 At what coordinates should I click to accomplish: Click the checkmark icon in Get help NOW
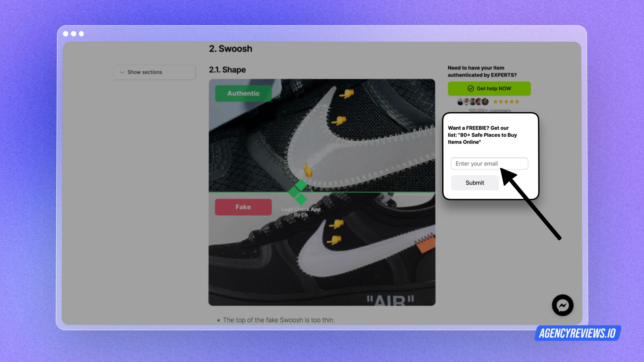pyautogui.click(x=470, y=88)
